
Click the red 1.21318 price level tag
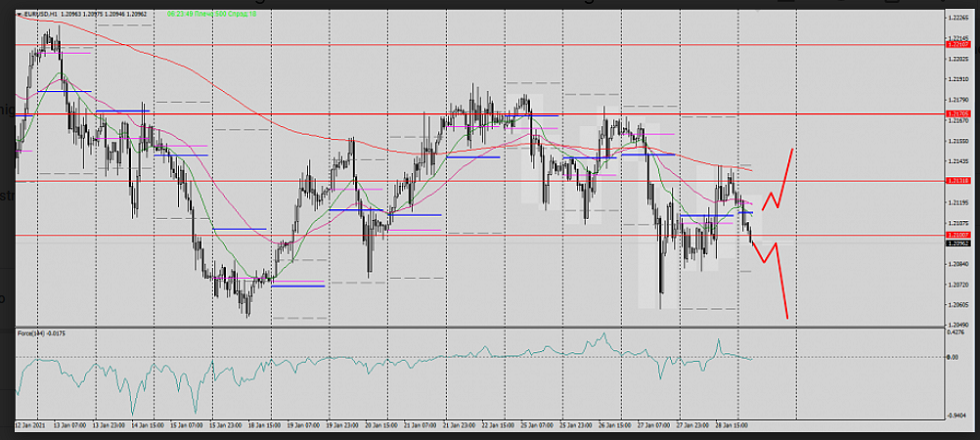click(x=958, y=181)
